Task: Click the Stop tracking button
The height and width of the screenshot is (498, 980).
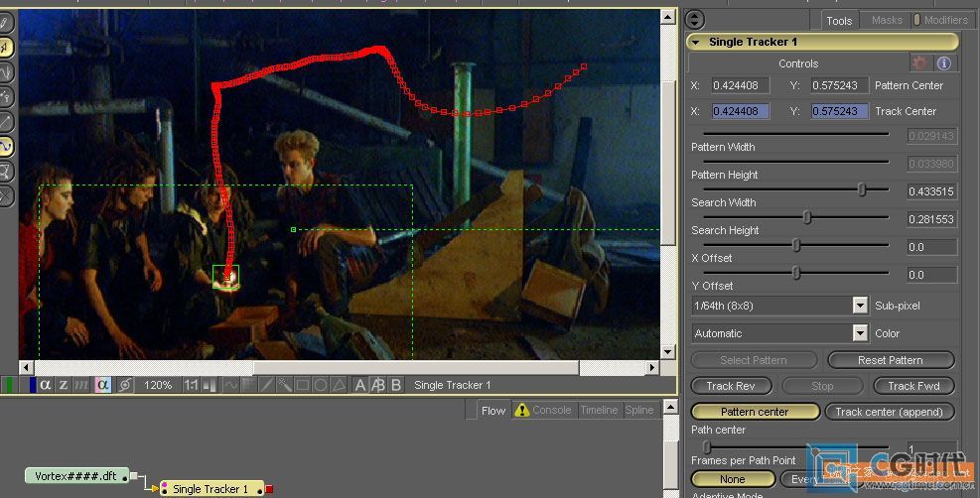Action: click(822, 386)
